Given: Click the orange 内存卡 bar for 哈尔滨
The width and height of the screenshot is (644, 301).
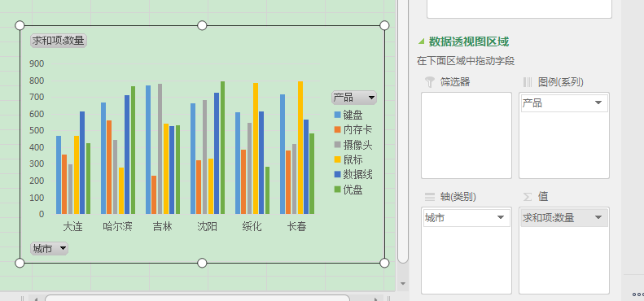Looking at the screenshot, I should tap(109, 167).
